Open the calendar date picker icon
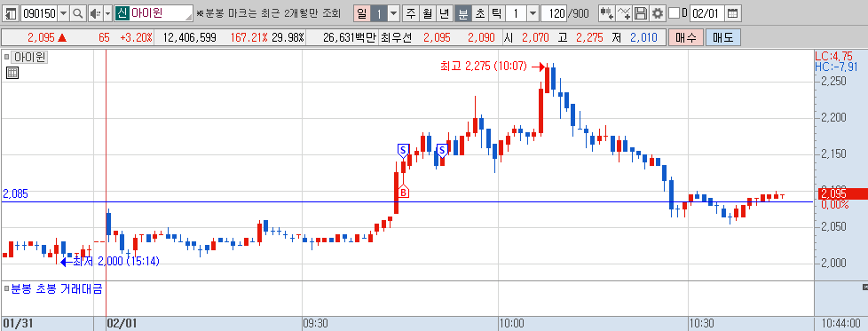The height and width of the screenshot is (331, 868). pyautogui.click(x=732, y=13)
